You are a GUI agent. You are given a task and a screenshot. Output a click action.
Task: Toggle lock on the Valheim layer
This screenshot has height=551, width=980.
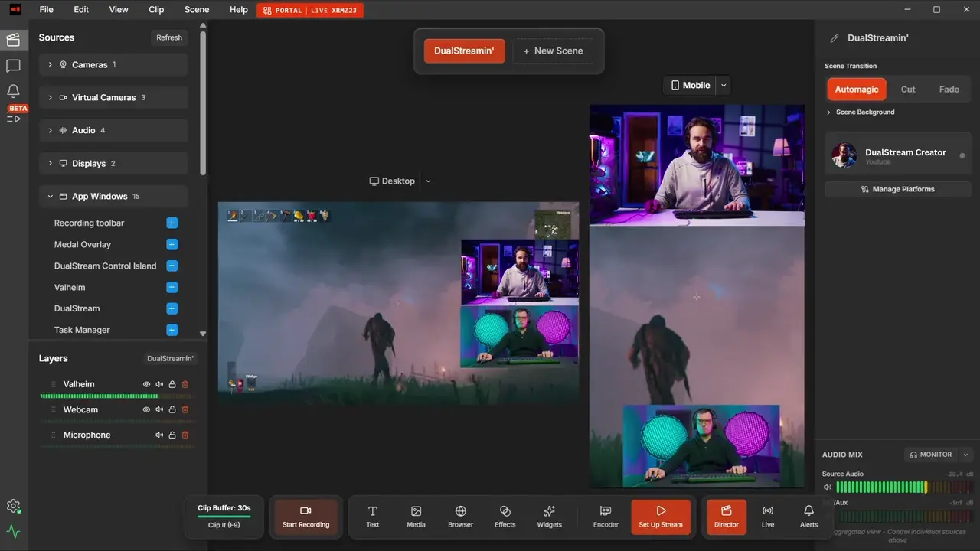172,384
